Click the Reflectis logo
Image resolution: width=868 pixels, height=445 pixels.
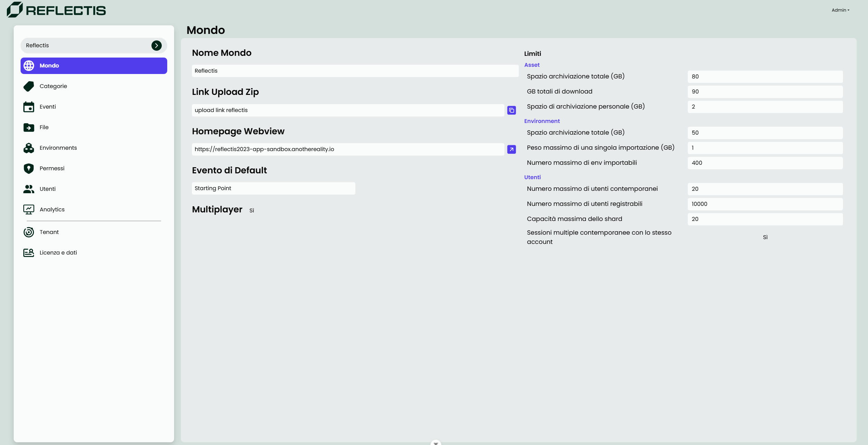pos(57,10)
